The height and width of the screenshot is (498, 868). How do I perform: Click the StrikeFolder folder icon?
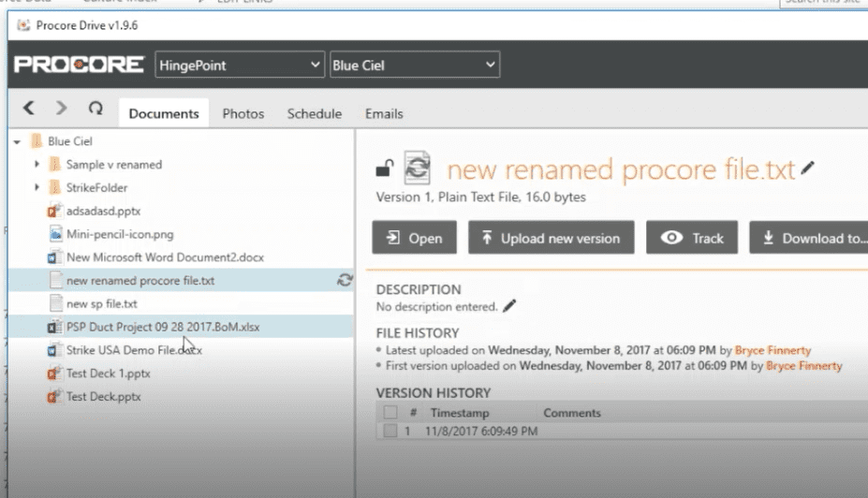pyautogui.click(x=55, y=187)
